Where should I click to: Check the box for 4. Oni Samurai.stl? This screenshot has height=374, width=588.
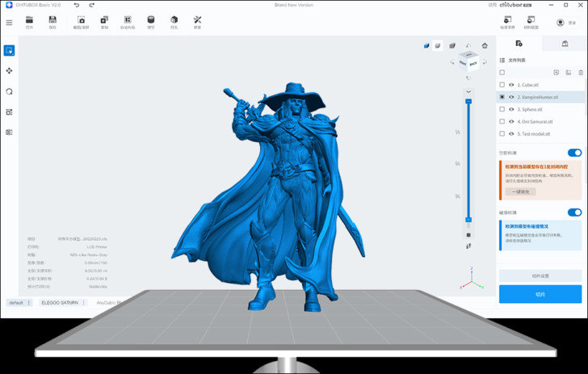point(502,121)
